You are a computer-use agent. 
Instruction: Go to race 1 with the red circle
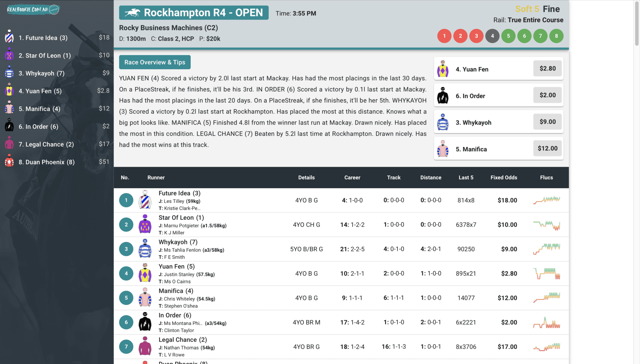coord(444,36)
